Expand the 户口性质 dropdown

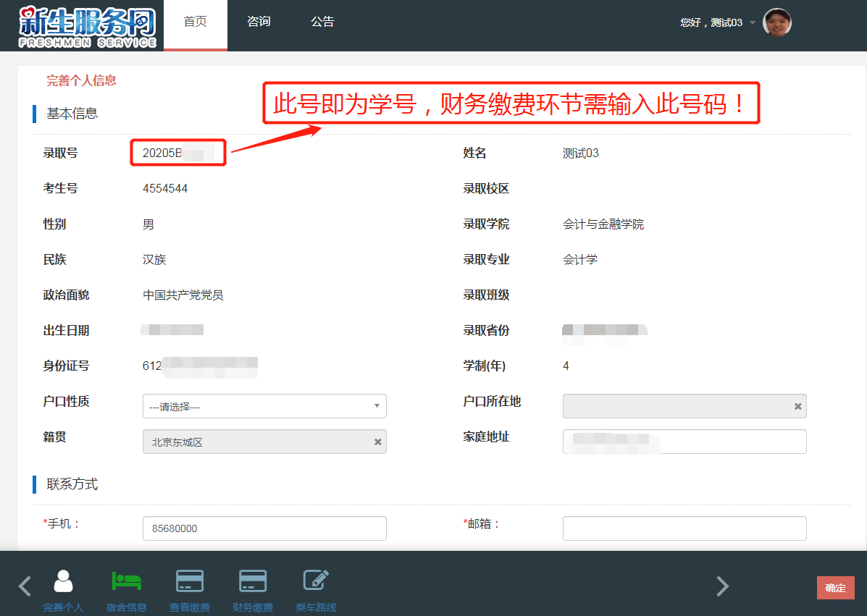point(264,406)
